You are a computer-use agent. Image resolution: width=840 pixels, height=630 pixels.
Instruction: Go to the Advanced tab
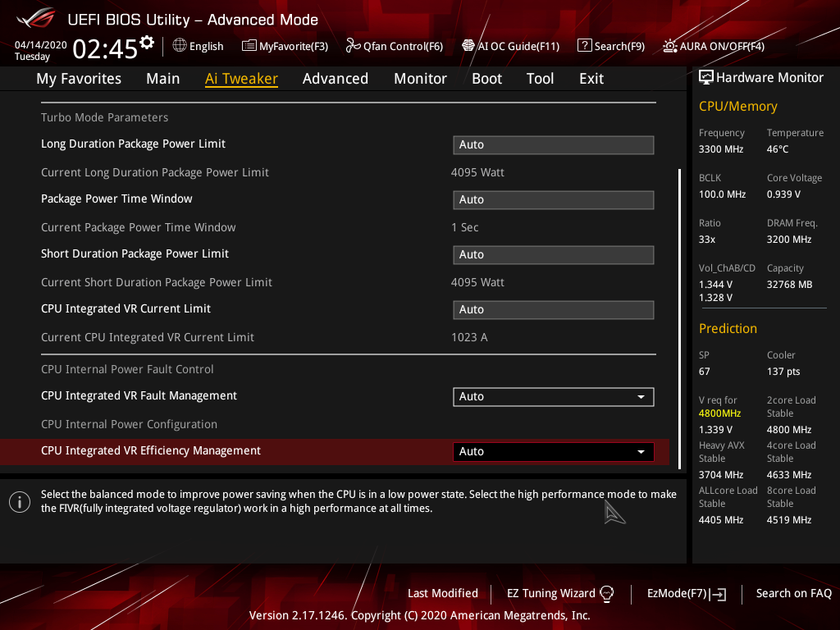336,79
